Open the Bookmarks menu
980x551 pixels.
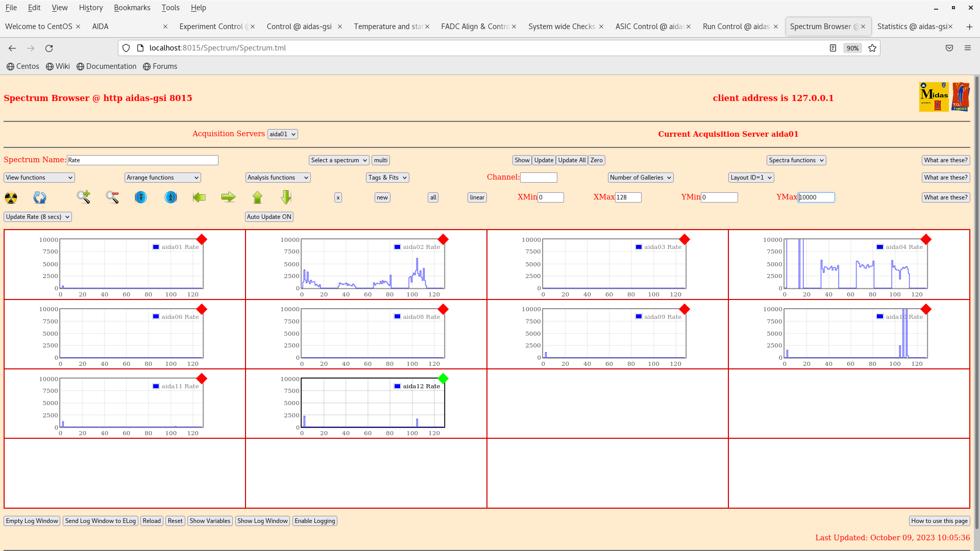point(132,8)
